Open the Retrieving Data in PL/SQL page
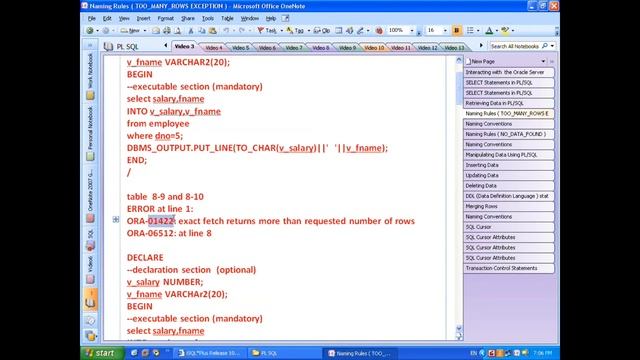The image size is (640, 360). click(x=509, y=103)
